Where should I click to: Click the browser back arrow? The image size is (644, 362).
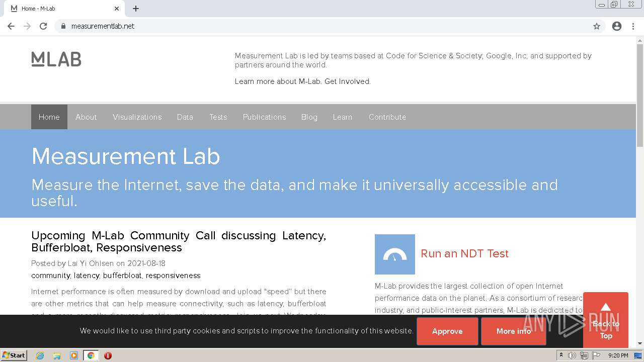pos(11,26)
